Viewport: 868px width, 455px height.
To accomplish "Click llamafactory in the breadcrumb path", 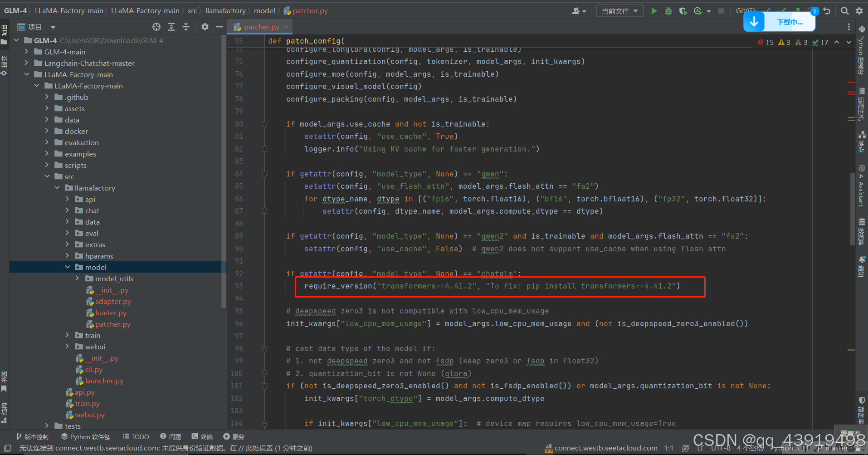I will click(x=225, y=11).
